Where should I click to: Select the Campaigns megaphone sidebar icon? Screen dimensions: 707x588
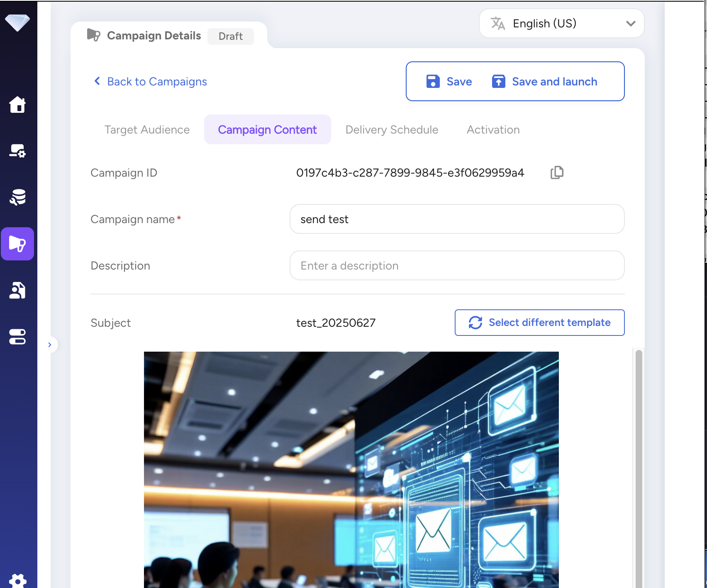[x=17, y=244]
